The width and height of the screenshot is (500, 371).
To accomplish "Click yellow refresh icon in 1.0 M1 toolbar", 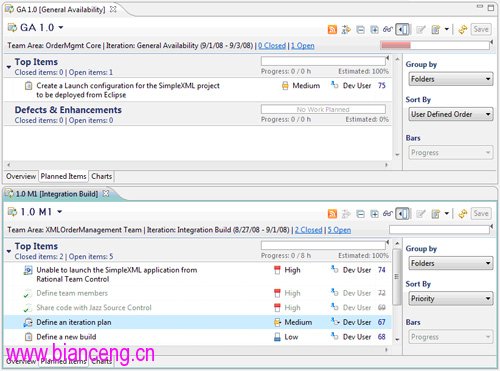I will point(462,214).
